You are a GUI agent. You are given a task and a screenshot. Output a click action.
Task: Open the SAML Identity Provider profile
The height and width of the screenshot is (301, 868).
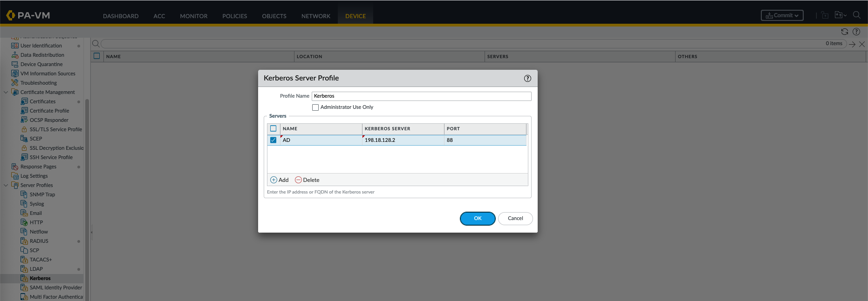click(55, 288)
